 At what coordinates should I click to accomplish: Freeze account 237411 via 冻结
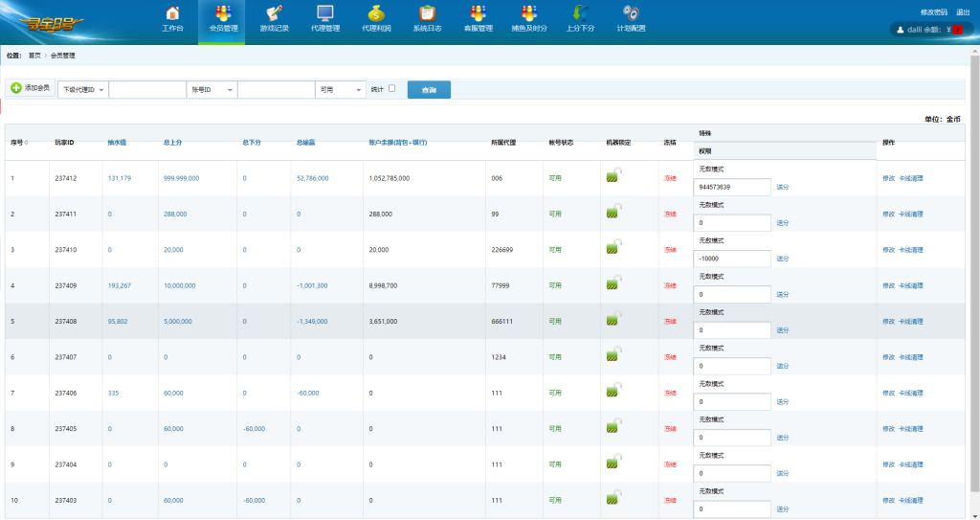[x=669, y=214]
